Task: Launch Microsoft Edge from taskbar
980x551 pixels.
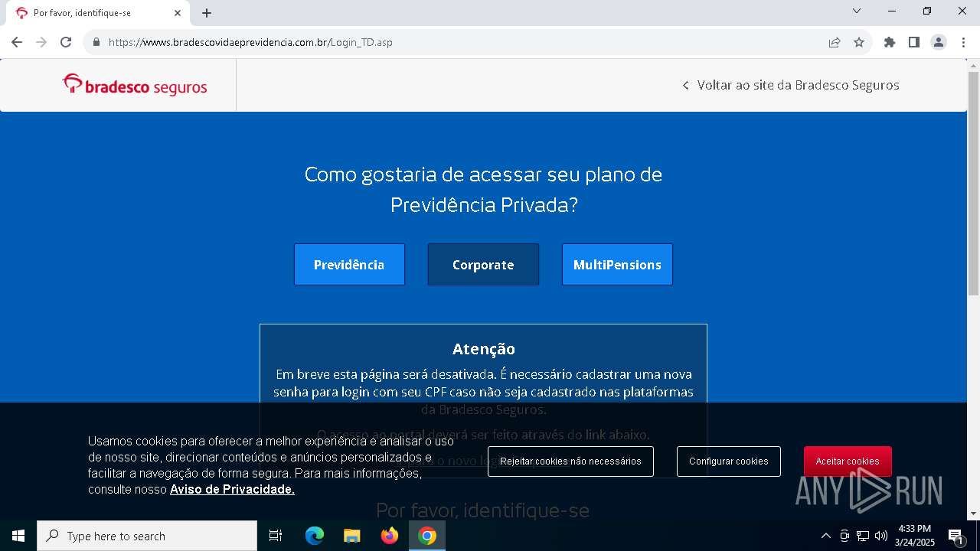Action: [315, 536]
